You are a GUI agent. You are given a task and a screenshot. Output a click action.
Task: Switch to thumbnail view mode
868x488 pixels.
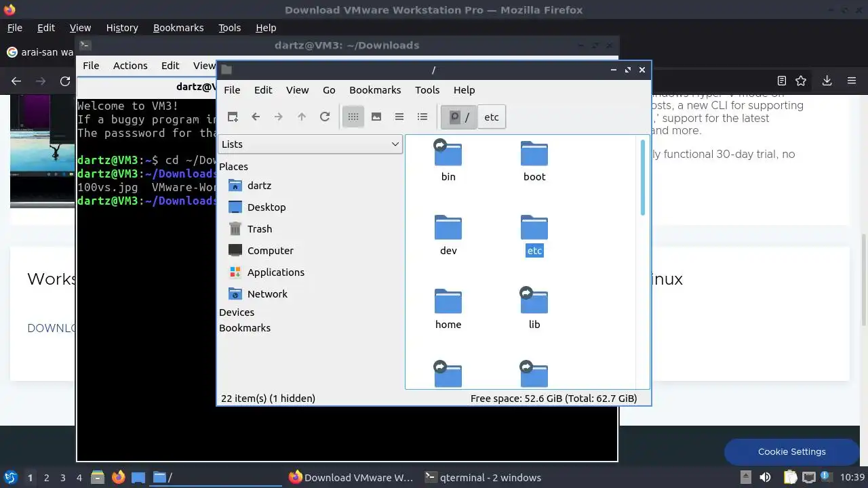[376, 117]
